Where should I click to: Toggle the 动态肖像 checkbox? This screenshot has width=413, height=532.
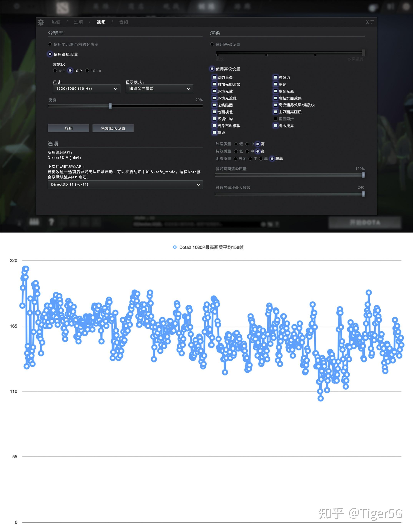point(214,78)
